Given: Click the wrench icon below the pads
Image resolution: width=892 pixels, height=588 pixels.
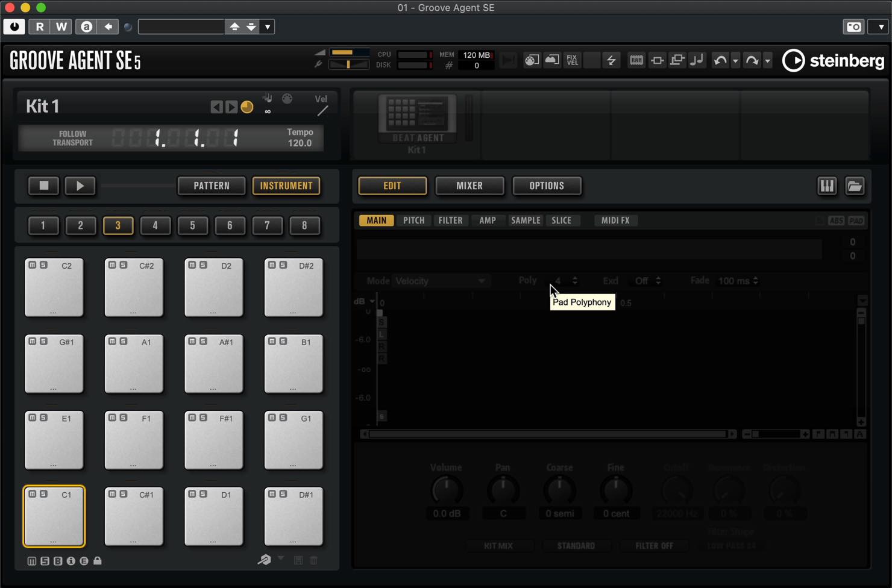Looking at the screenshot, I should coord(264,560).
